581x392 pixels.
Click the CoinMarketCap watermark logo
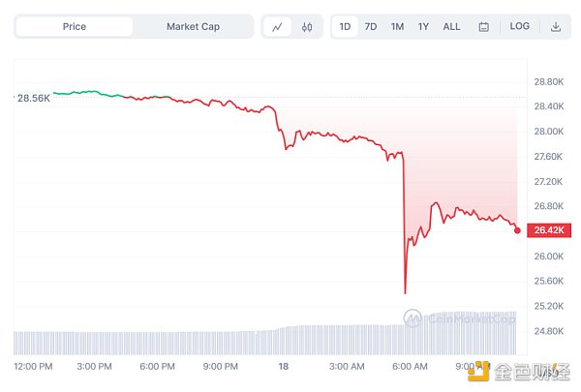(460, 317)
